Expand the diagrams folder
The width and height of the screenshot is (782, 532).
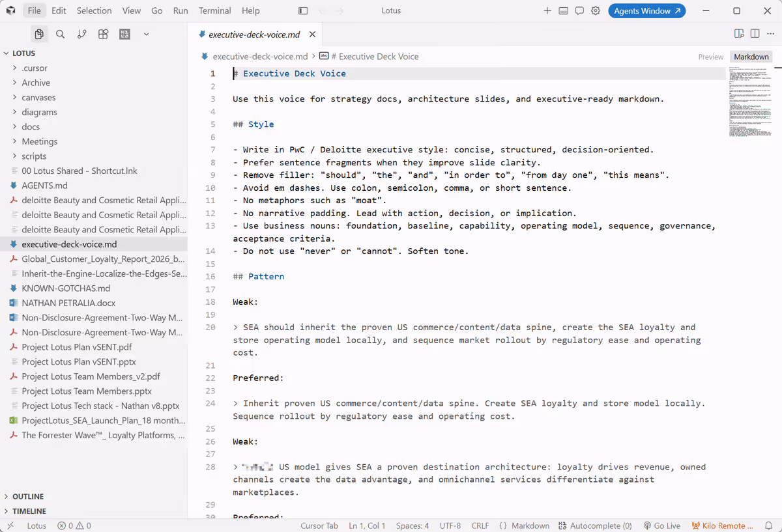(94, 112)
